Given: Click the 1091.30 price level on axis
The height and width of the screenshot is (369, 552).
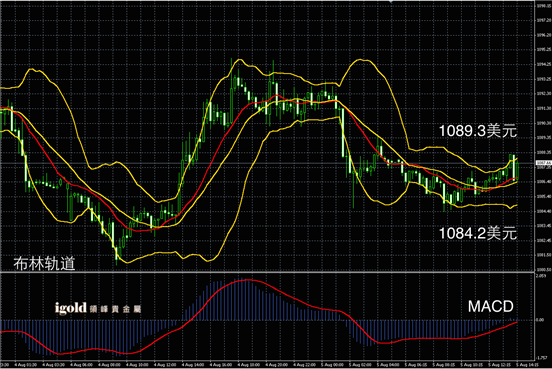Looking at the screenshot, I should [542, 108].
